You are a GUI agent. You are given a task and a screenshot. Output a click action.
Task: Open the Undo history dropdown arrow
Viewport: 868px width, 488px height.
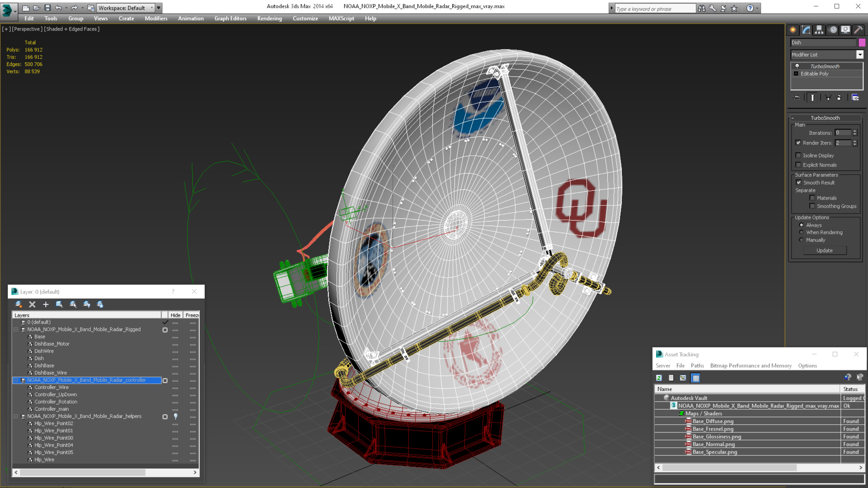[66, 8]
